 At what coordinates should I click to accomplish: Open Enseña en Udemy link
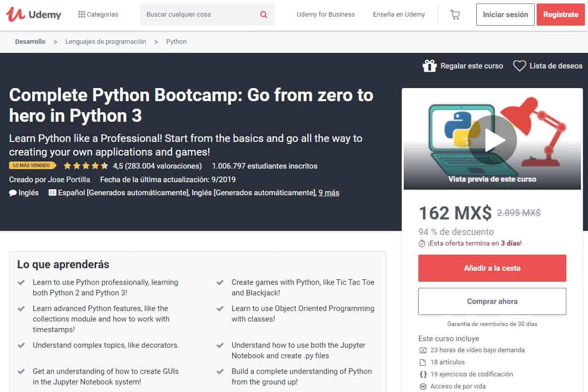tap(399, 14)
